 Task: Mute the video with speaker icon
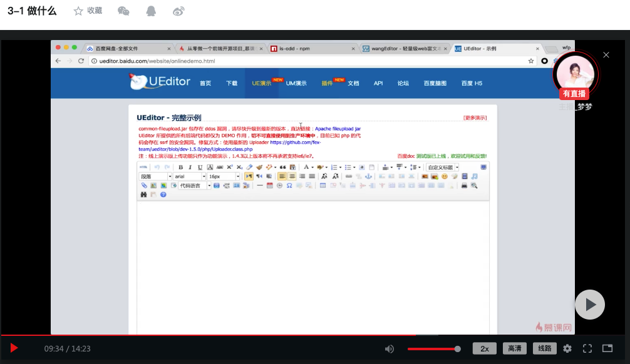pyautogui.click(x=390, y=349)
